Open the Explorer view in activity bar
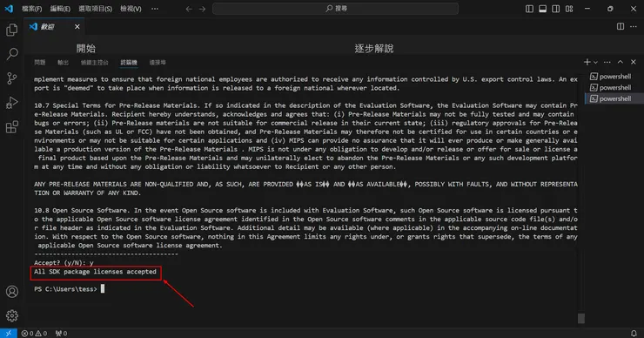Screen dimensions: 644x338 [x=12, y=30]
